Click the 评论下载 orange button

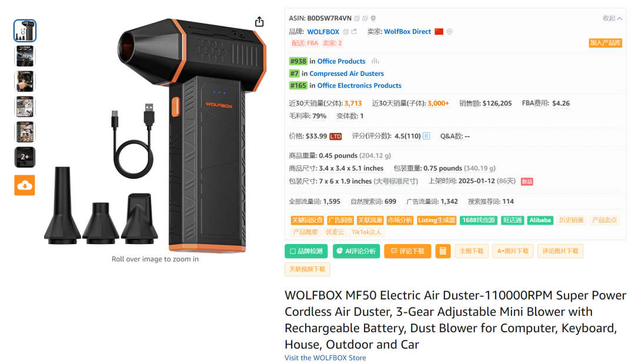pyautogui.click(x=407, y=251)
